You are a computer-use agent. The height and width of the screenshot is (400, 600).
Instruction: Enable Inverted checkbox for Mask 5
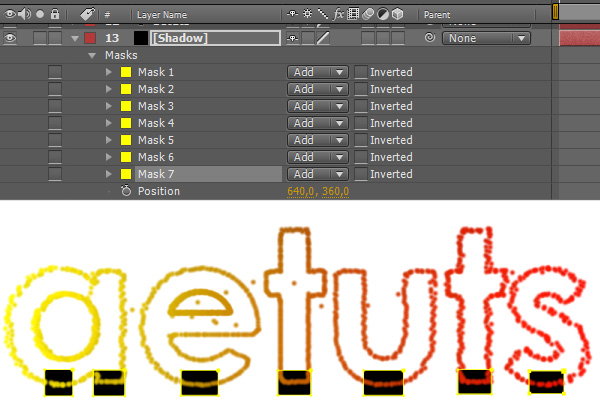click(361, 140)
